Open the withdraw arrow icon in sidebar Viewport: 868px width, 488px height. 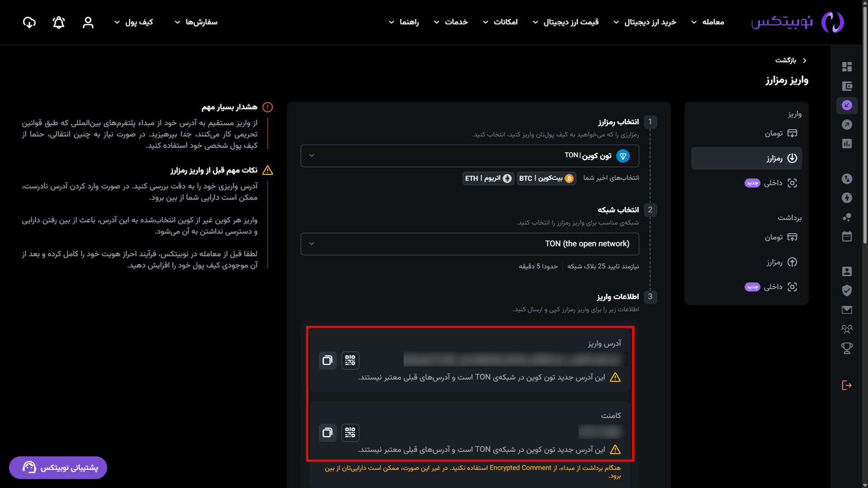point(847,125)
